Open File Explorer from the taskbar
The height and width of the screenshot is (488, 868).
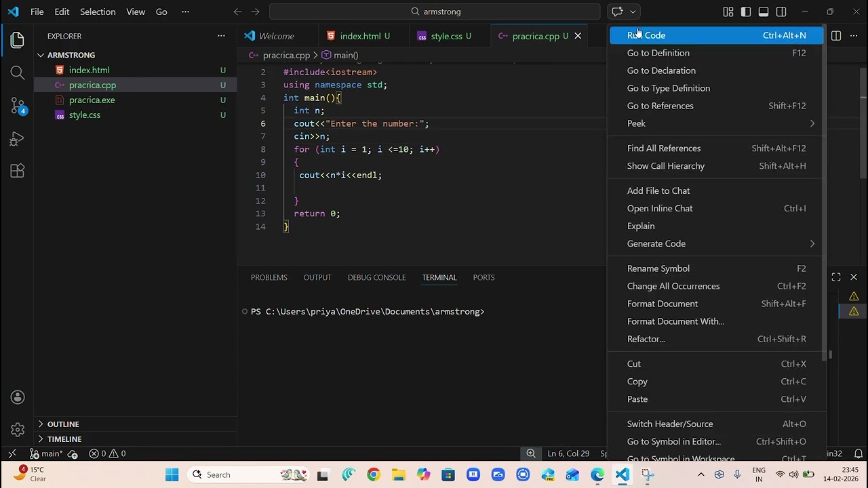[399, 474]
